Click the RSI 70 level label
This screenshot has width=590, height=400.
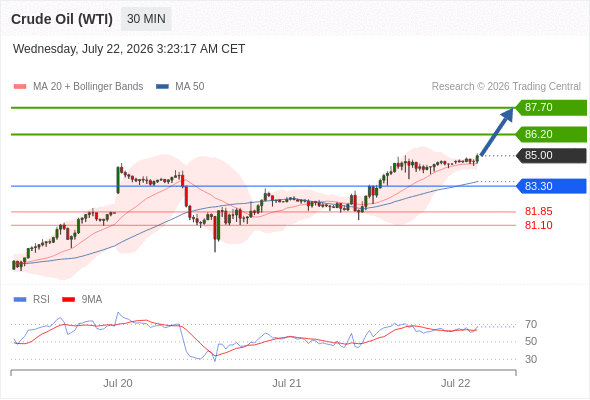point(531,324)
